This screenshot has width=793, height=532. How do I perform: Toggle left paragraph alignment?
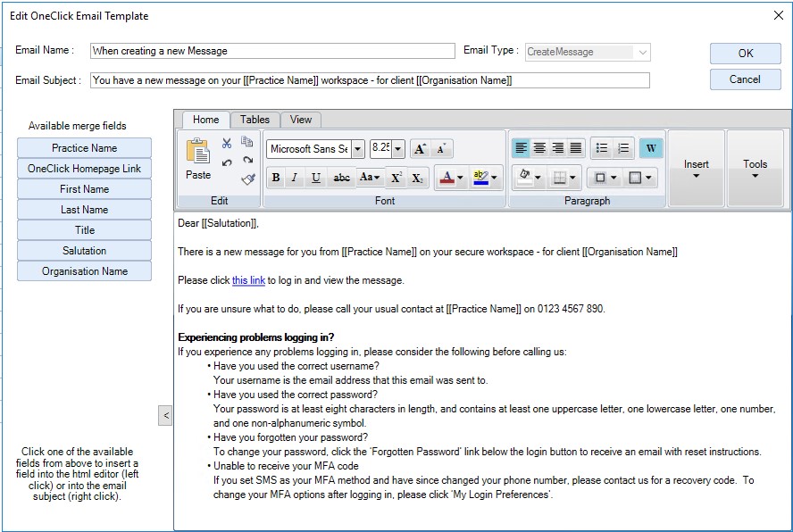(521, 148)
